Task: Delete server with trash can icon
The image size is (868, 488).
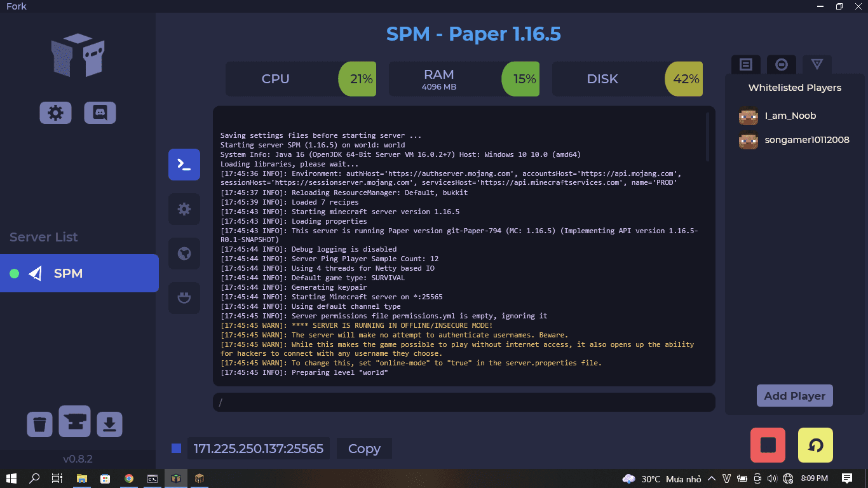Action: pos(39,424)
